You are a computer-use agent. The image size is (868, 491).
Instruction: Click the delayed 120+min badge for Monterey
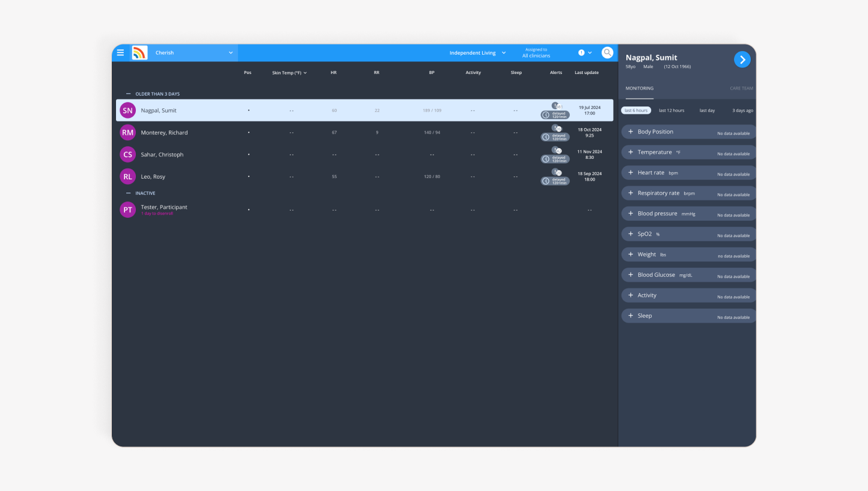[x=555, y=137]
